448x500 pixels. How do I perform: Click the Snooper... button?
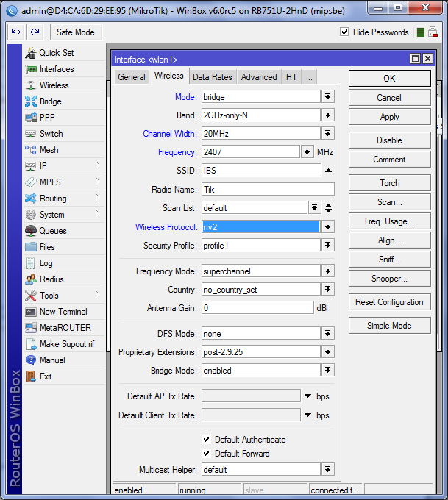click(x=390, y=279)
